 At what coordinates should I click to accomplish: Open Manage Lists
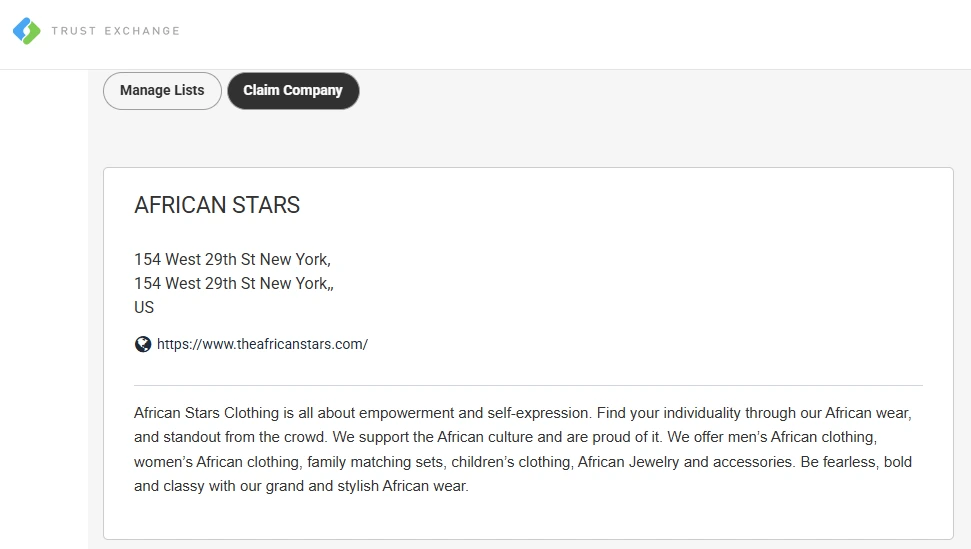tap(162, 90)
